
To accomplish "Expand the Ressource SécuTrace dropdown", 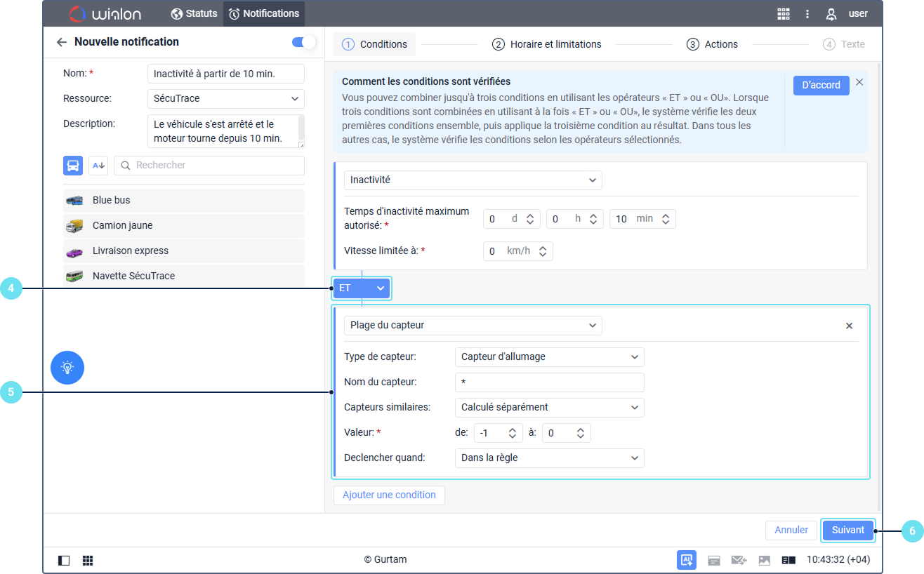I will 225,99.
